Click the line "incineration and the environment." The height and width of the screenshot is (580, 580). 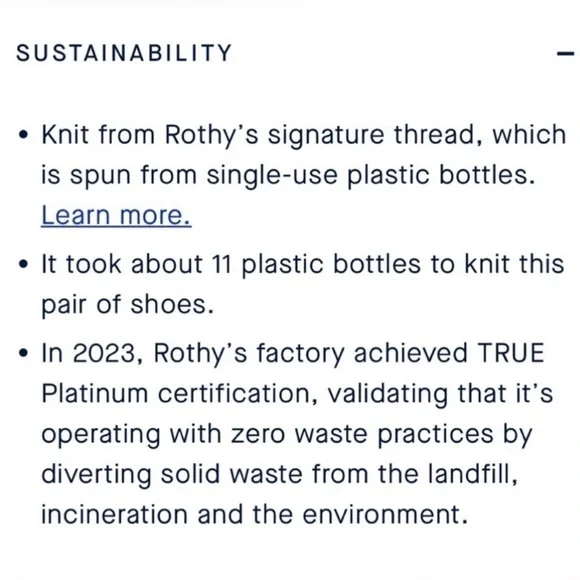tap(254, 515)
